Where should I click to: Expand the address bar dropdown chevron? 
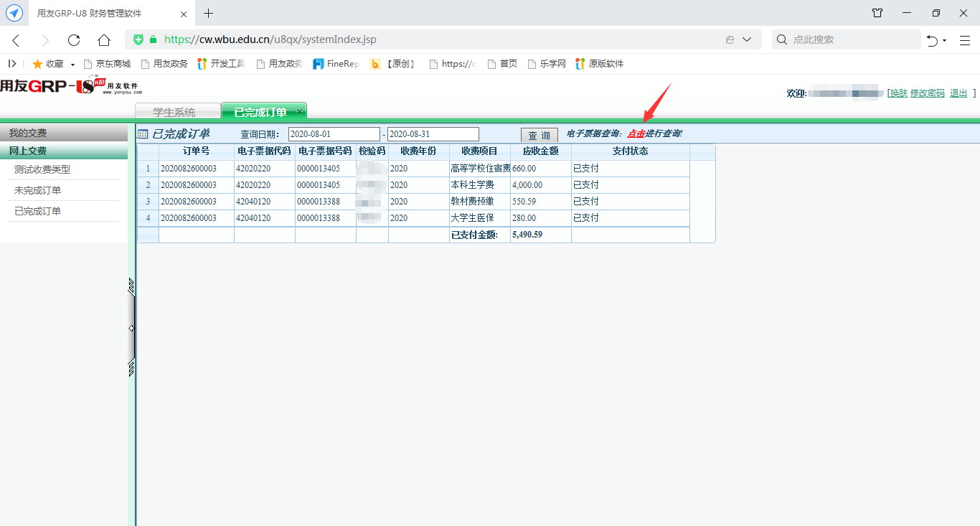(x=747, y=40)
